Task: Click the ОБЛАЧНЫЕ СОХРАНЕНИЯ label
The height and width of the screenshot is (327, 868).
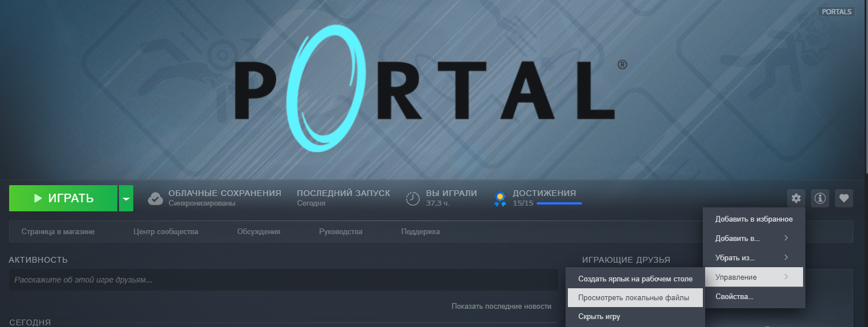Action: click(x=225, y=193)
